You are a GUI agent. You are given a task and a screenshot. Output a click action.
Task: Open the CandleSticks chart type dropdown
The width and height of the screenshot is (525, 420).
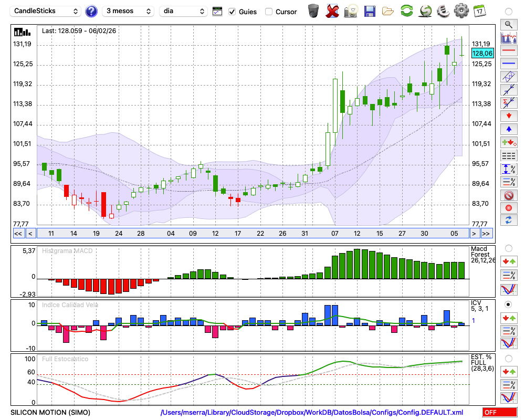46,11
